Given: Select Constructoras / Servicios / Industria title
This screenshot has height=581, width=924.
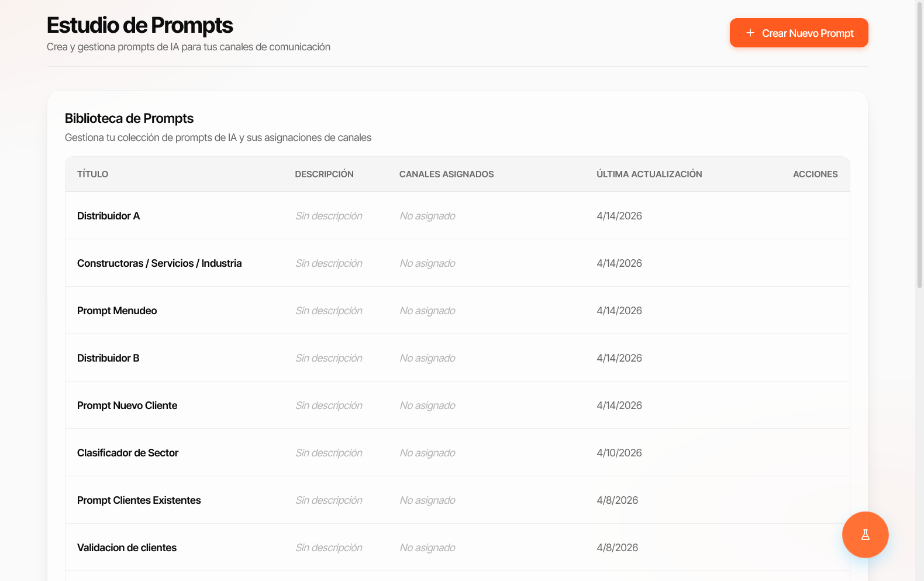Looking at the screenshot, I should pos(159,263).
